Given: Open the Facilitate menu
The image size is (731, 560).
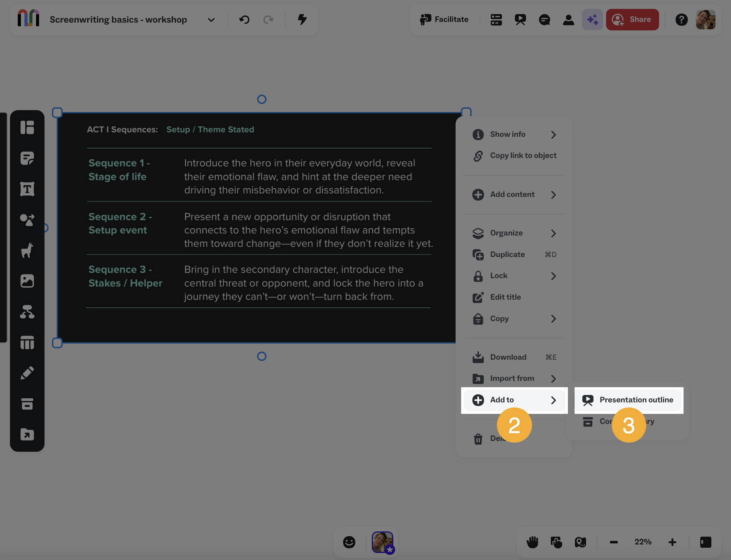Looking at the screenshot, I should [x=444, y=19].
